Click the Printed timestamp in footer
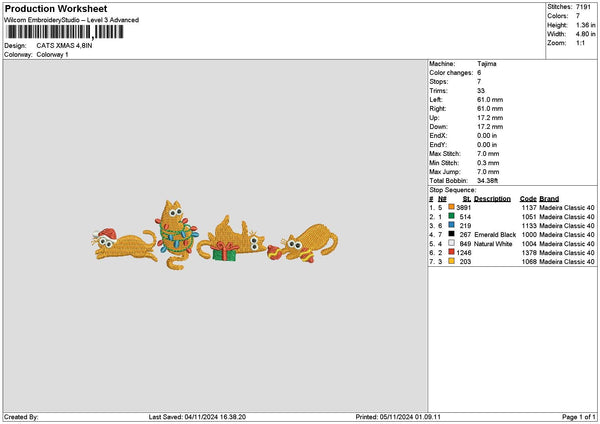 point(398,417)
